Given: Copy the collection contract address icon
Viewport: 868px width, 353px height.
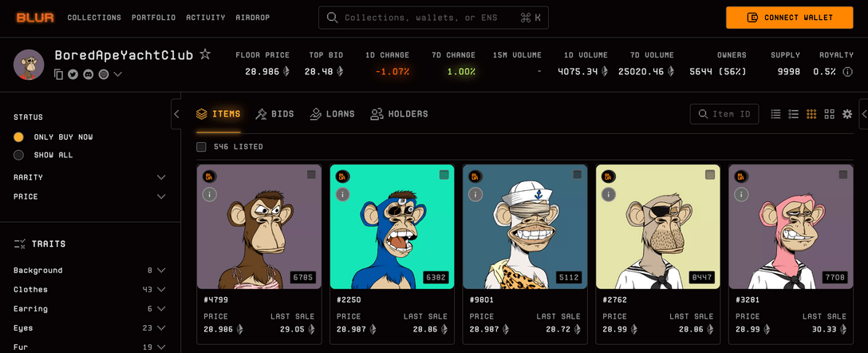Looking at the screenshot, I should [58, 74].
